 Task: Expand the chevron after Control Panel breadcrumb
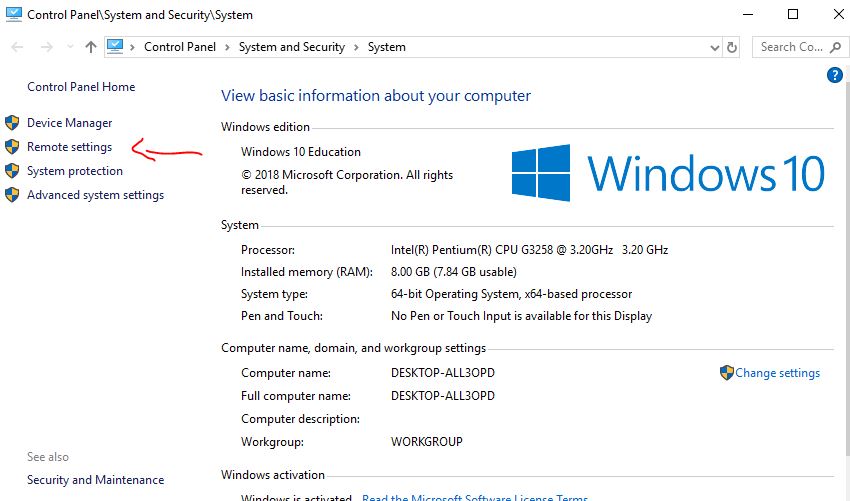[x=227, y=47]
